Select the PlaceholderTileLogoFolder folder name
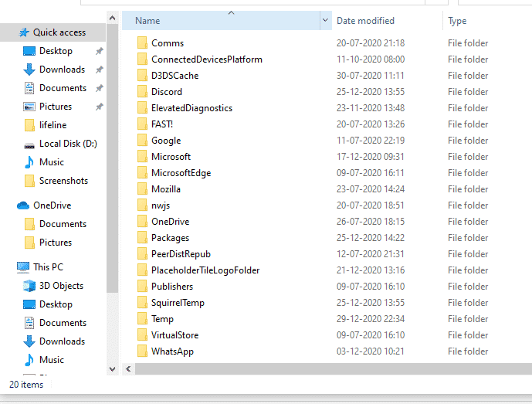Viewport: 532px width, 404px height. (205, 270)
